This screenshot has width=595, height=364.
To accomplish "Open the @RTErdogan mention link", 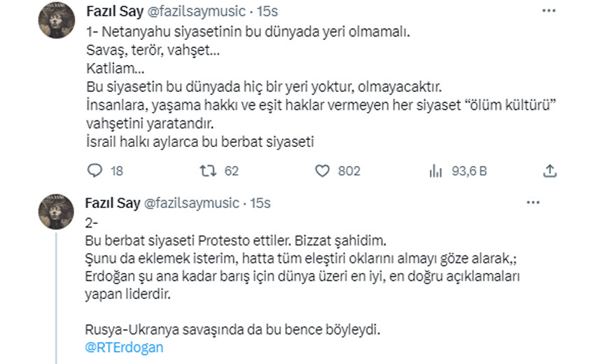I will [x=122, y=347].
